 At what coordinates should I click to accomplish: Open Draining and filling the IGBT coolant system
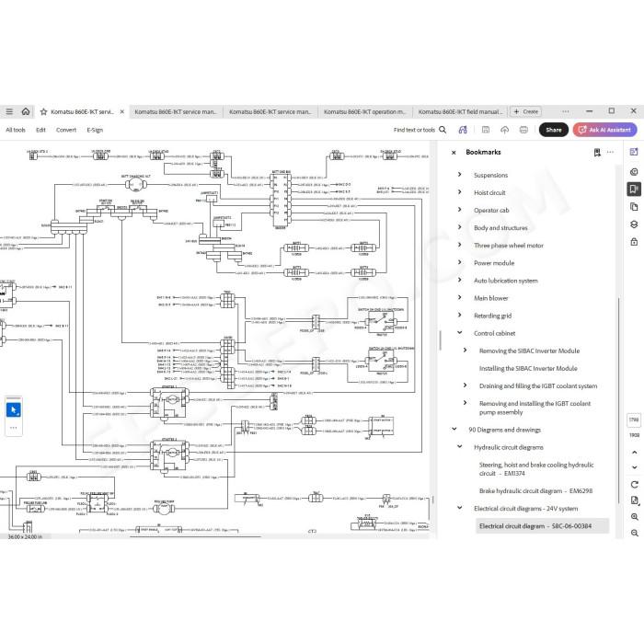point(538,386)
